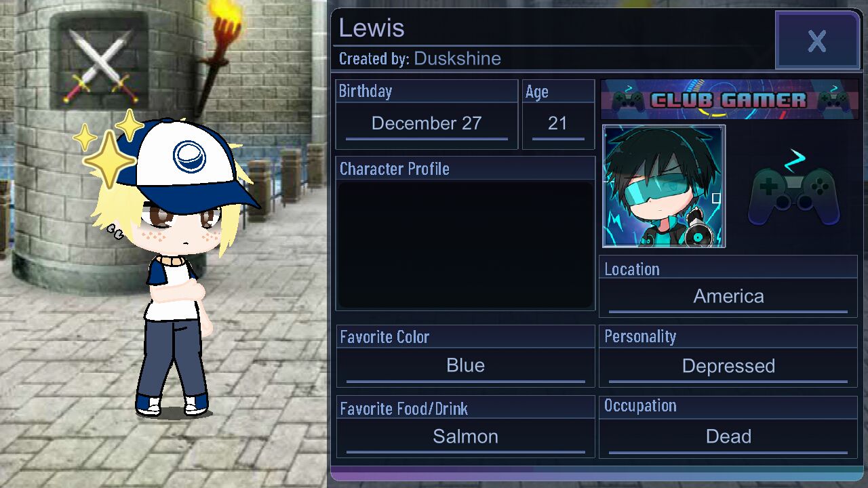Change the Location field America
The width and height of the screenshot is (868, 488).
[x=728, y=297]
